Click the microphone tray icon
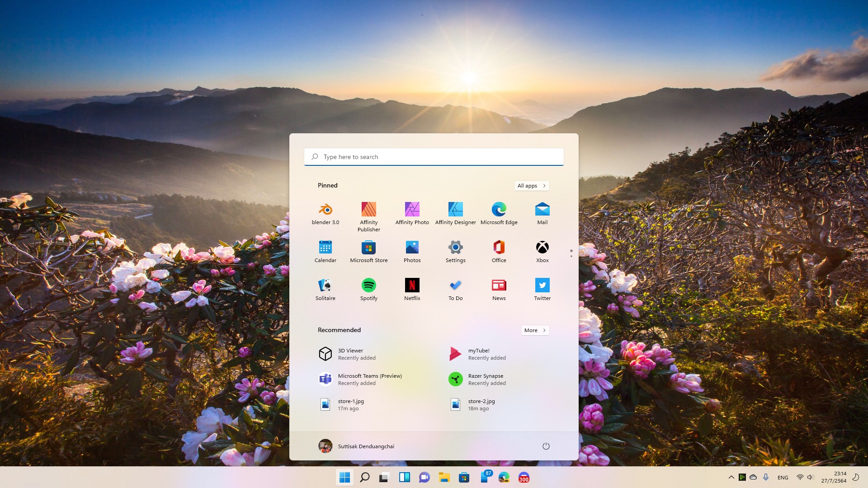868x488 pixels. 766,477
